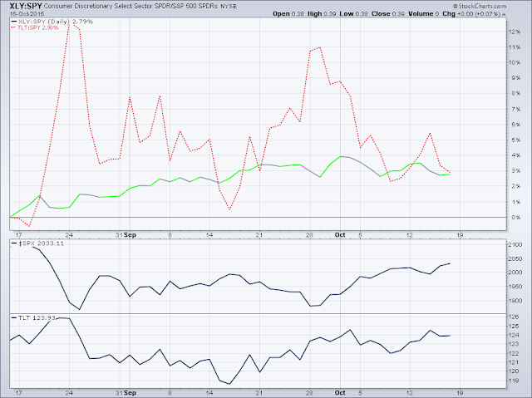Click the NYSE exchange label
Image resolution: width=532 pixels, height=398 pixels.
click(229, 7)
